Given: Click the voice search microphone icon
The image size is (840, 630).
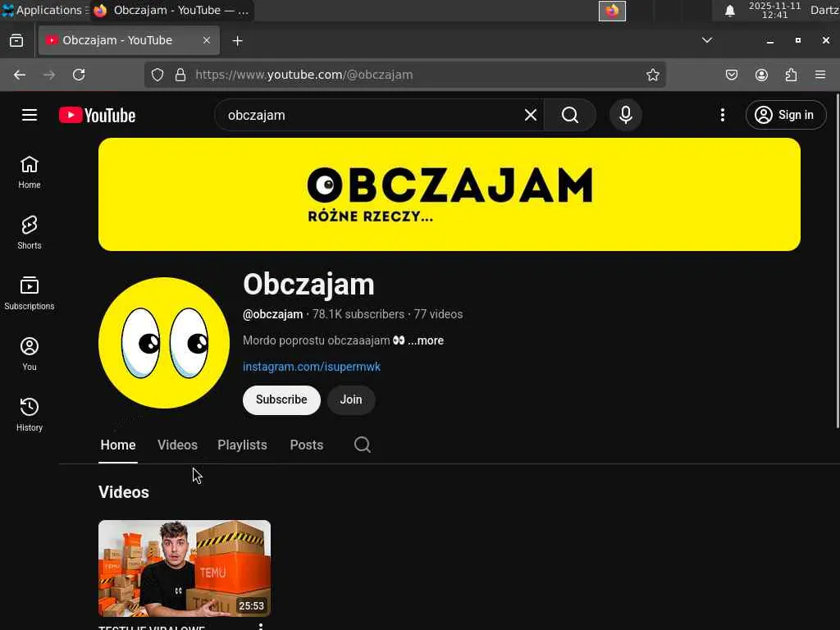Looking at the screenshot, I should coord(625,115).
